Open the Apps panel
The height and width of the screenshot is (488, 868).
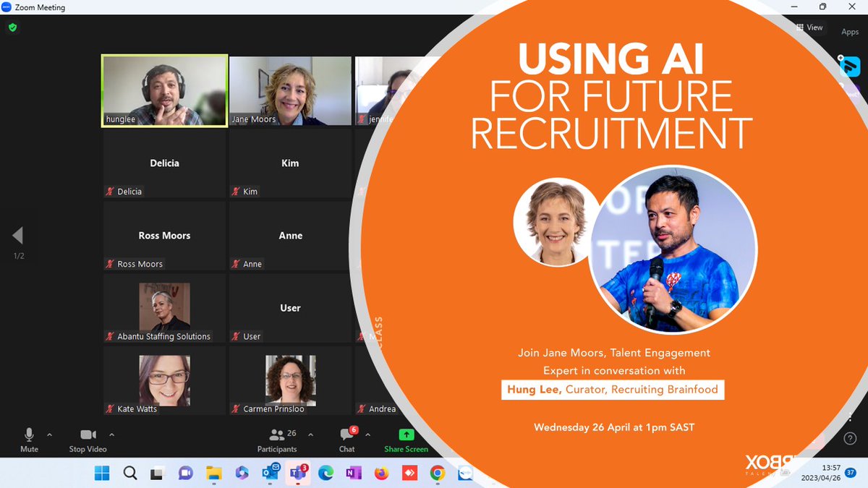point(850,32)
